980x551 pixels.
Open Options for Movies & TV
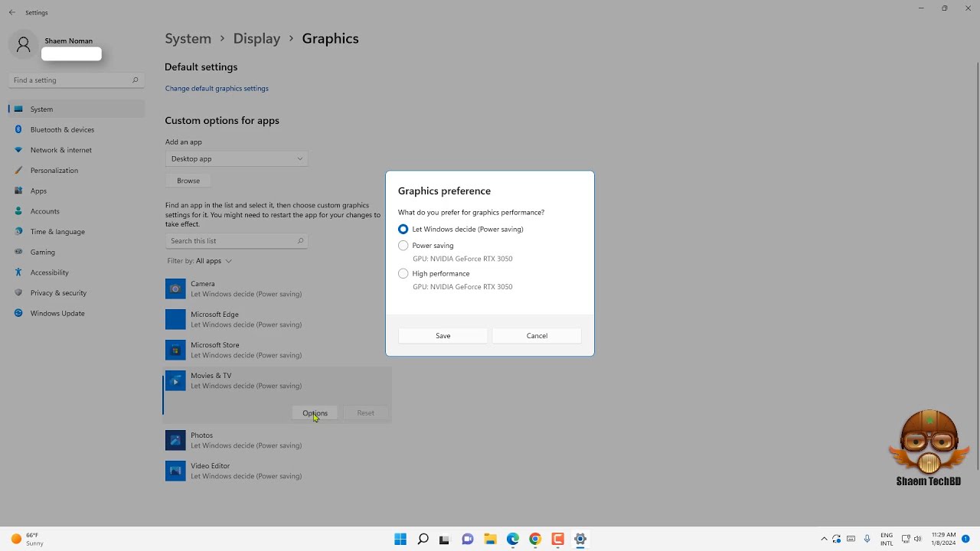[315, 413]
